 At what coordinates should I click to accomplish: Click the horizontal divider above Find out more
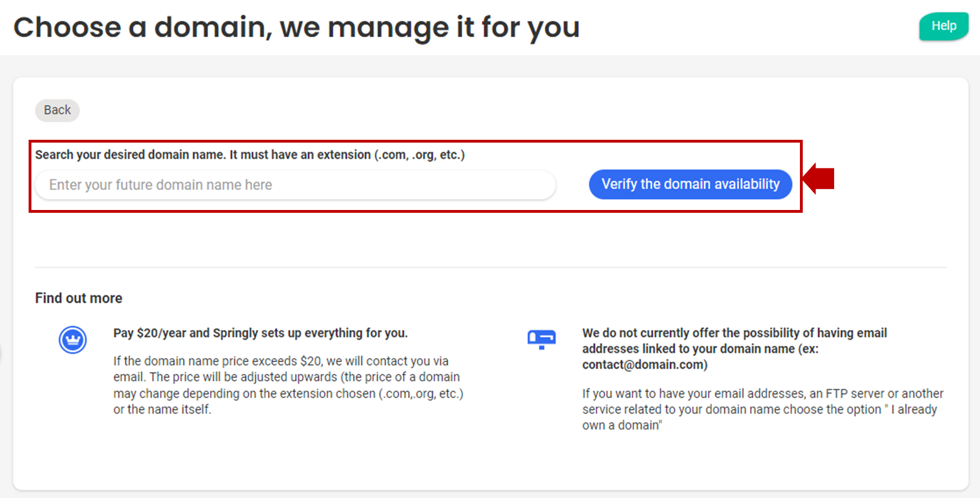490,267
